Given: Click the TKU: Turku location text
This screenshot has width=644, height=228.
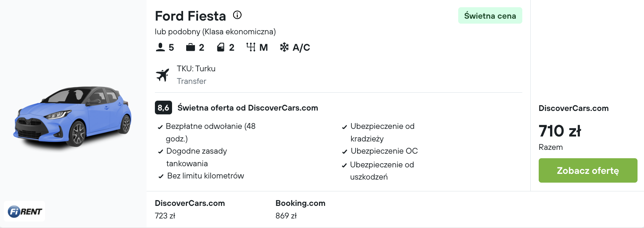Looking at the screenshot, I should [196, 69].
